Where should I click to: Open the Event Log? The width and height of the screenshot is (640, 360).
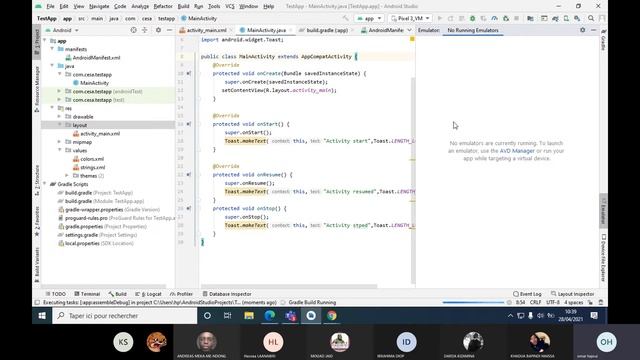click(x=527, y=294)
